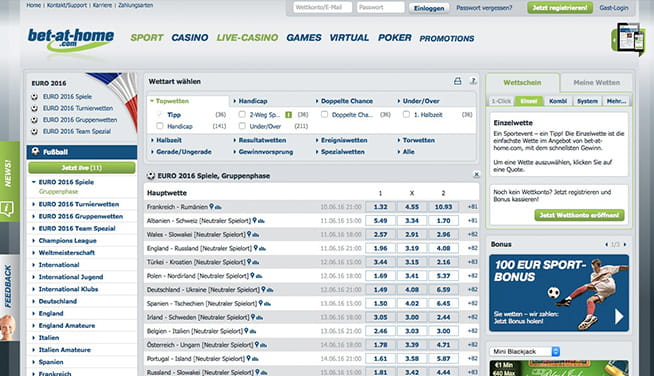This screenshot has height=376, width=654.
Task: Open the SPORT main menu
Action: 147,38
